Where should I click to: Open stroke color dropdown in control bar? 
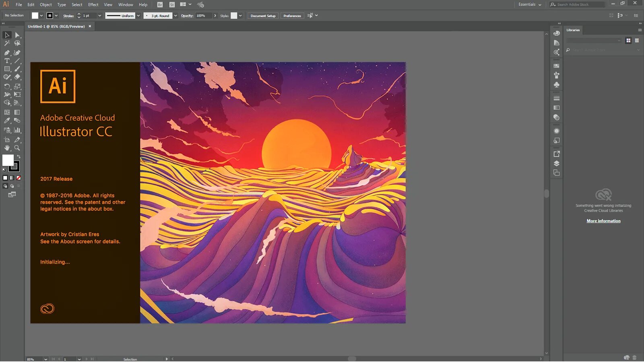(56, 16)
